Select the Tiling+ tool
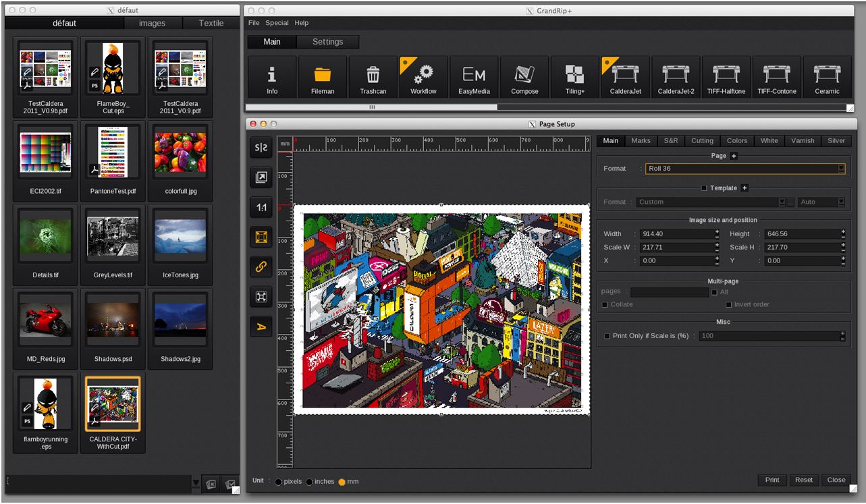 [574, 76]
